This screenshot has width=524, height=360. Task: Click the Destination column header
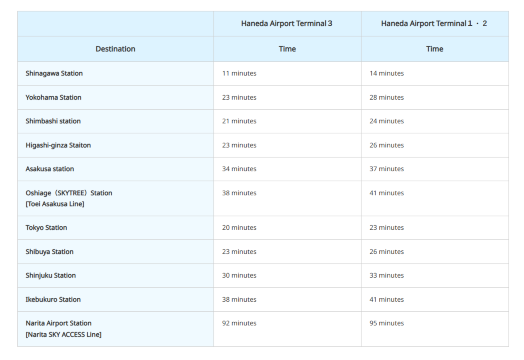pos(115,49)
